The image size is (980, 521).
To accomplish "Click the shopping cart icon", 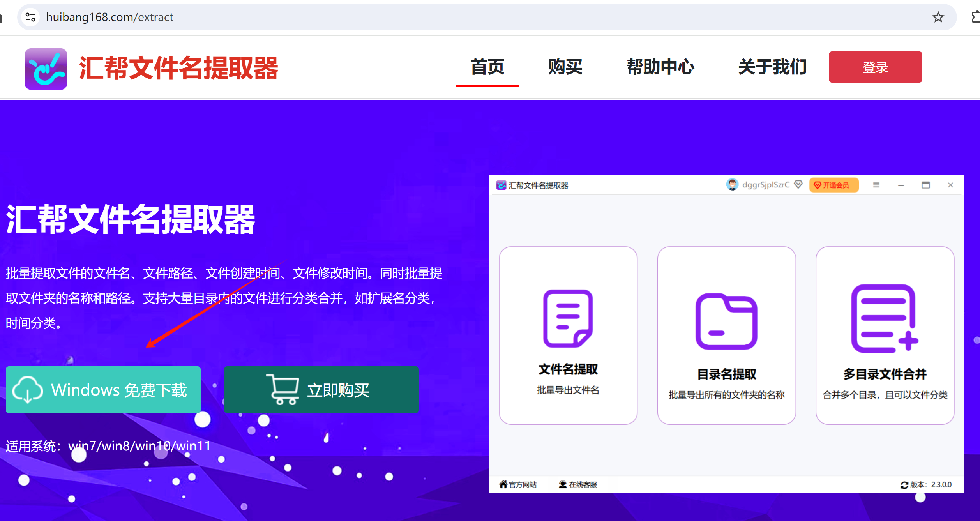I will (283, 390).
